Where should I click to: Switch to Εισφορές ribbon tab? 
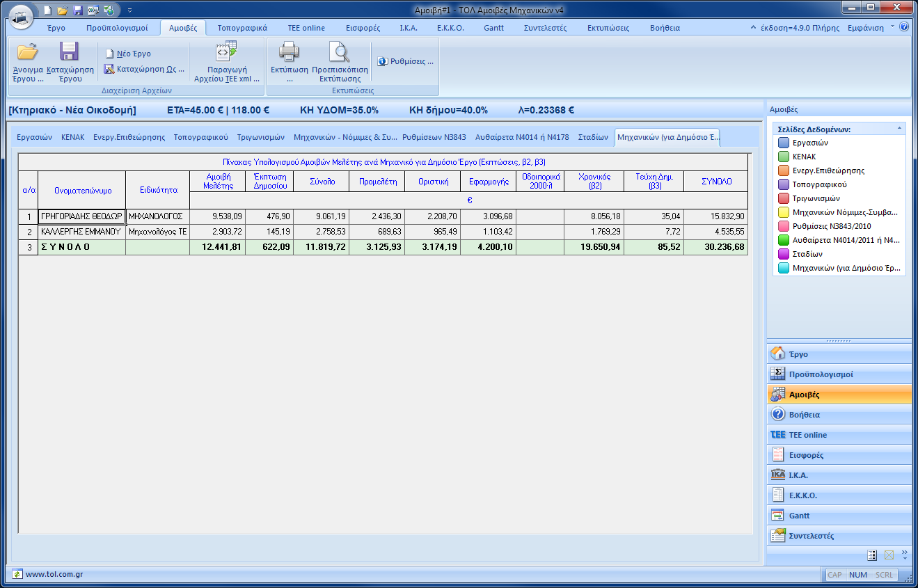(x=363, y=28)
